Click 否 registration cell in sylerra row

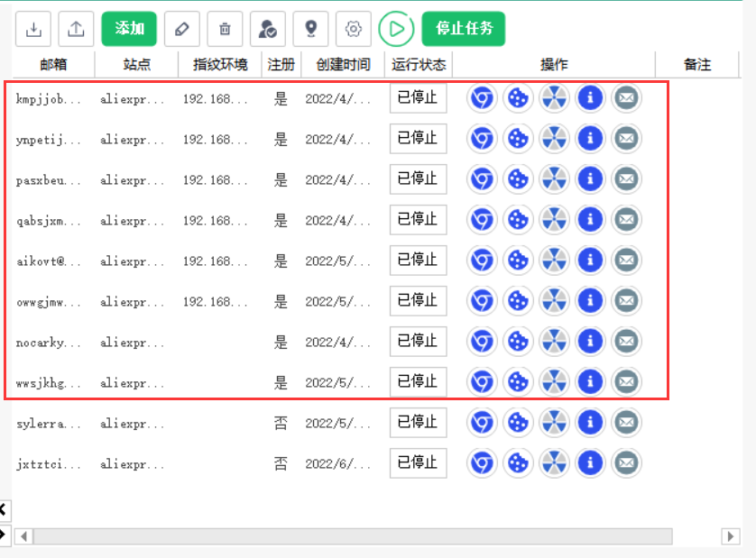pos(281,423)
